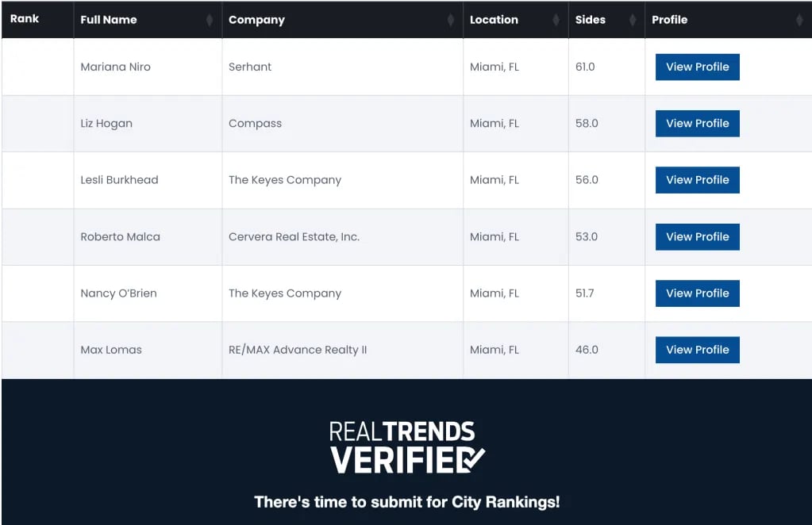Select the Full Name header label
Image resolution: width=812 pixels, height=525 pixels.
(x=109, y=20)
